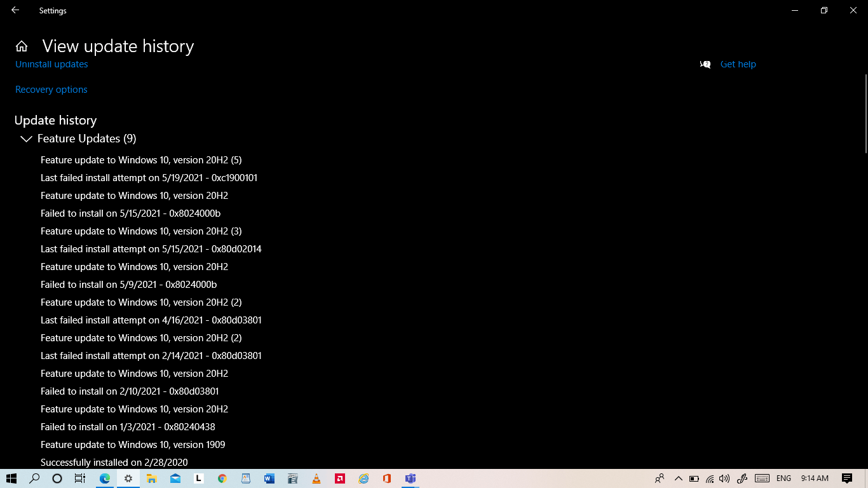The image size is (868, 488).
Task: Open Internet Explorer from the taskbar
Action: click(x=363, y=478)
